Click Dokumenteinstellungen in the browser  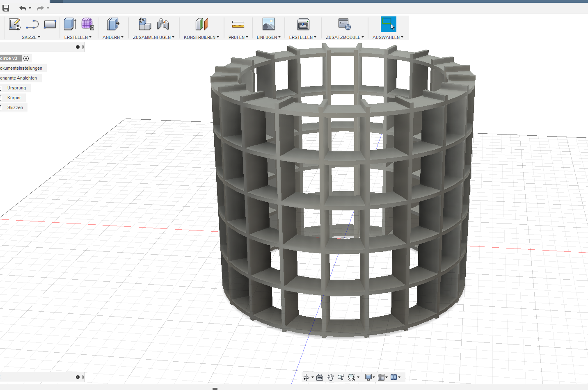[x=21, y=68]
